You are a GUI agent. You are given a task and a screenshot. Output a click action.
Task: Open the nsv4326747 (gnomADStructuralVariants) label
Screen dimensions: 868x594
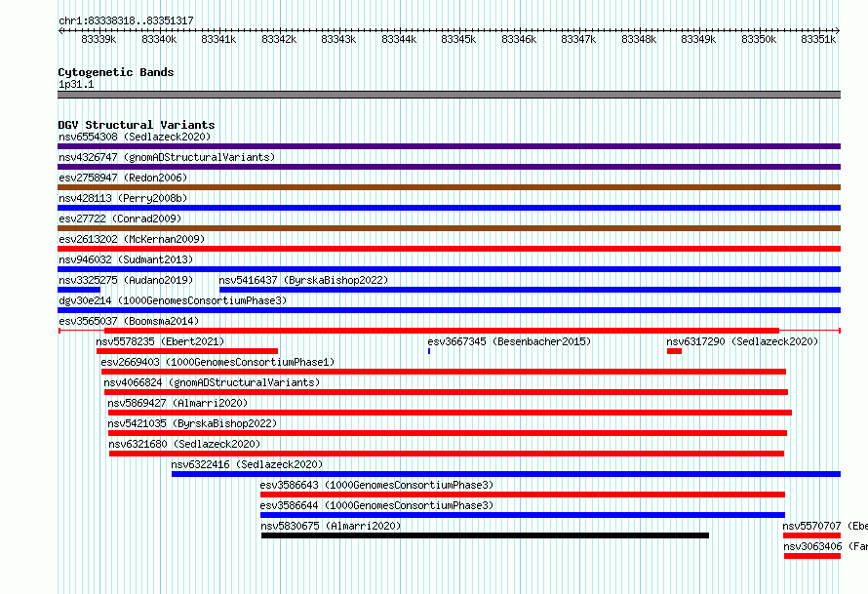[x=167, y=157]
